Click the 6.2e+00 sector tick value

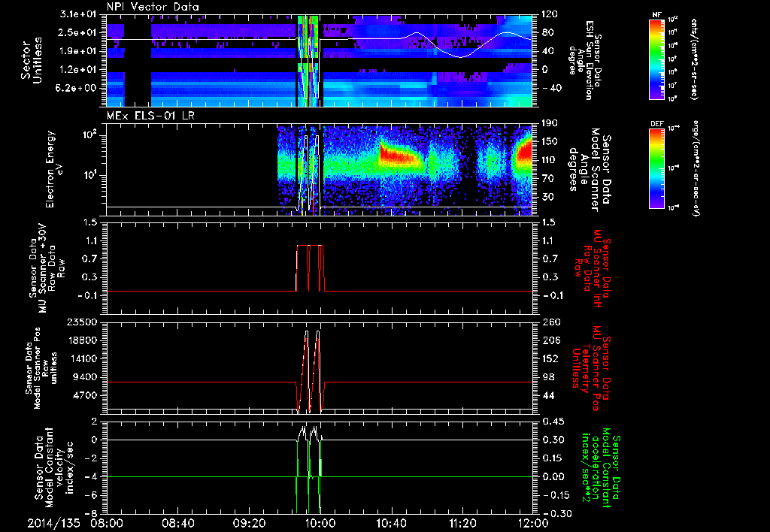coord(76,89)
